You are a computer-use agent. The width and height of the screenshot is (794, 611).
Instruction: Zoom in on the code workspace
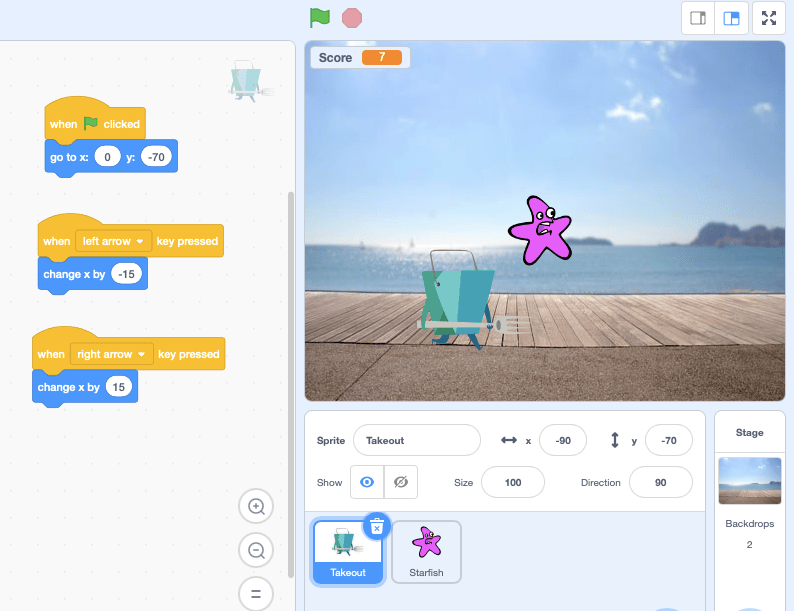pyautogui.click(x=256, y=507)
